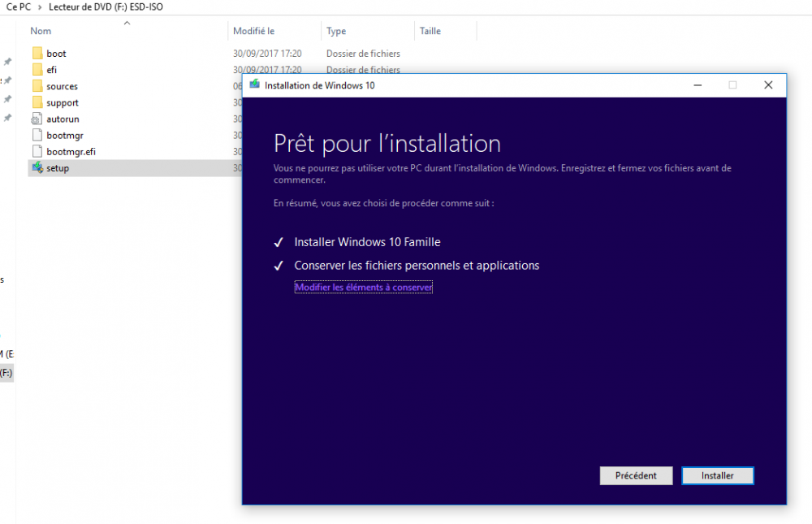
Task: Click the Dossier de fichiers type of boot
Action: click(363, 54)
